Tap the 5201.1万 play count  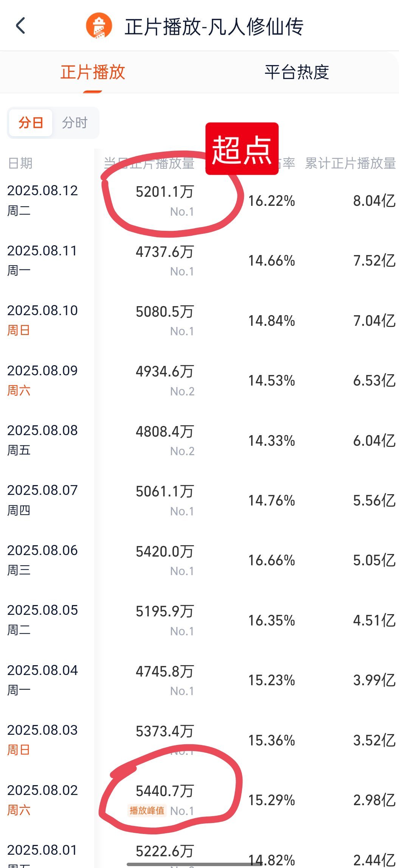165,191
